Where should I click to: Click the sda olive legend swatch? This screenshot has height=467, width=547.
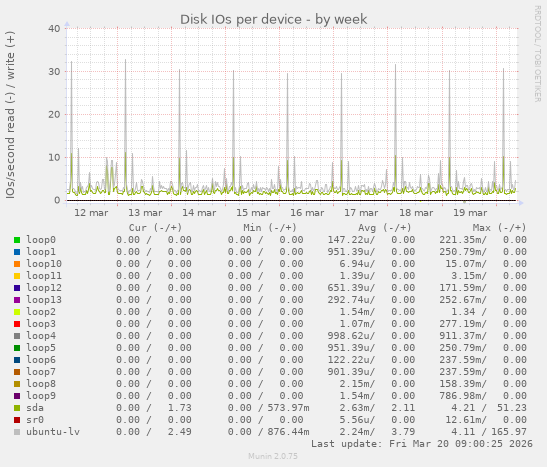[17, 408]
